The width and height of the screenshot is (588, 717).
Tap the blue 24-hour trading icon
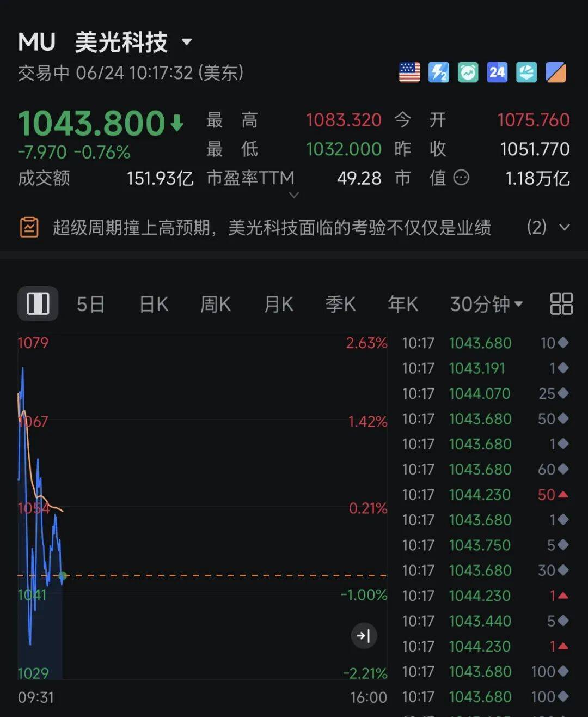pyautogui.click(x=497, y=72)
